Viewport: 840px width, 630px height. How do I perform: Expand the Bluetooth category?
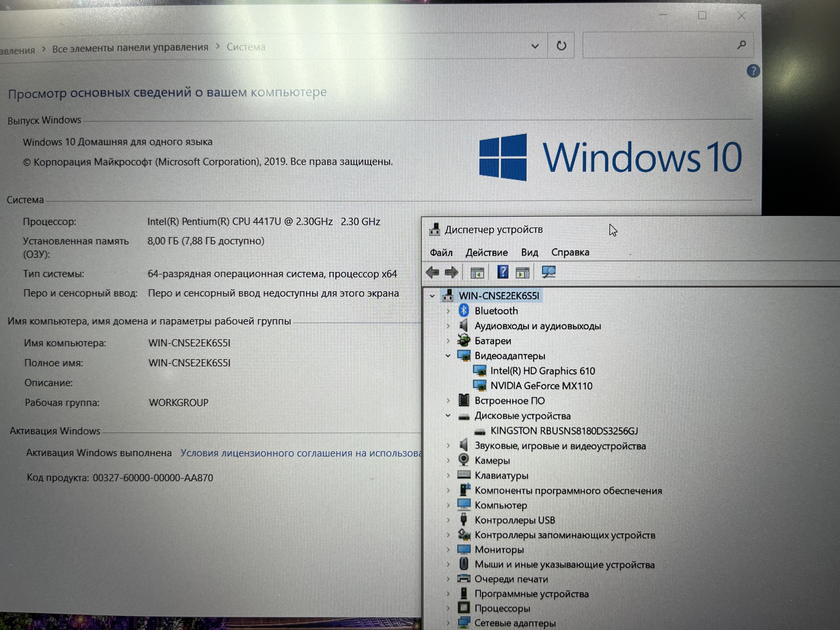click(448, 311)
